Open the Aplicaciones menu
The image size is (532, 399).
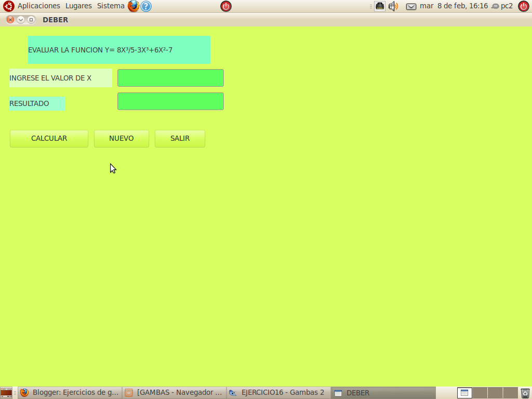pyautogui.click(x=38, y=6)
